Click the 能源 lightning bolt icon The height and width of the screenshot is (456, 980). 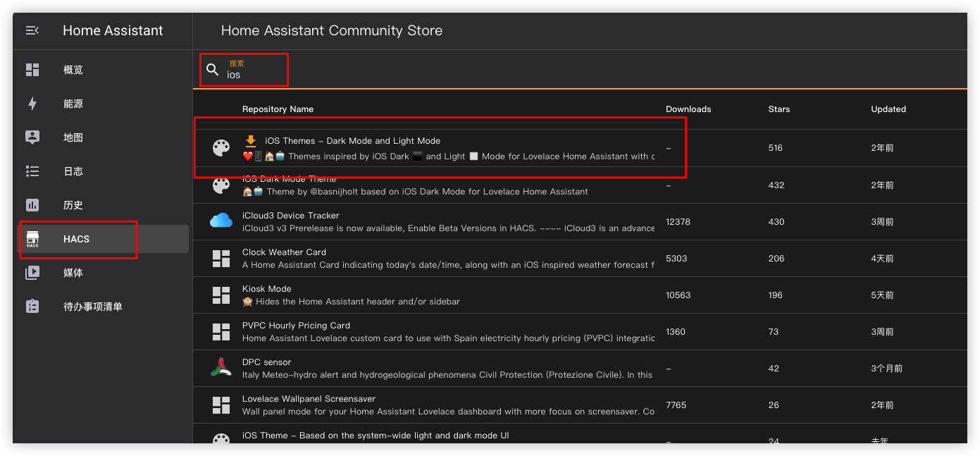(x=32, y=104)
